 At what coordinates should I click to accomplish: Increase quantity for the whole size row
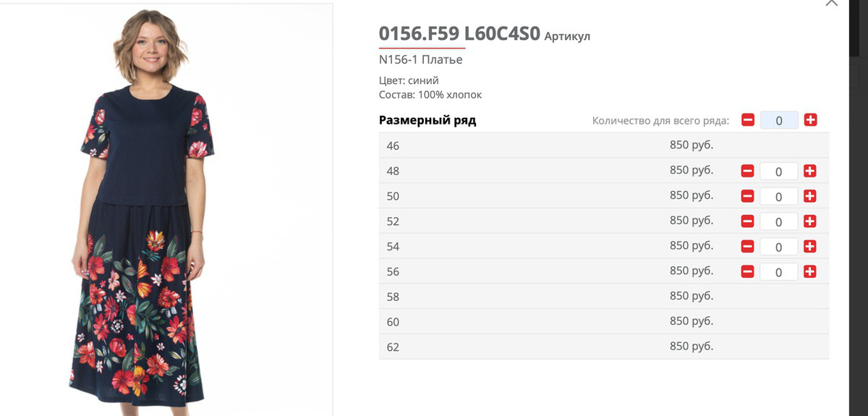(810, 120)
